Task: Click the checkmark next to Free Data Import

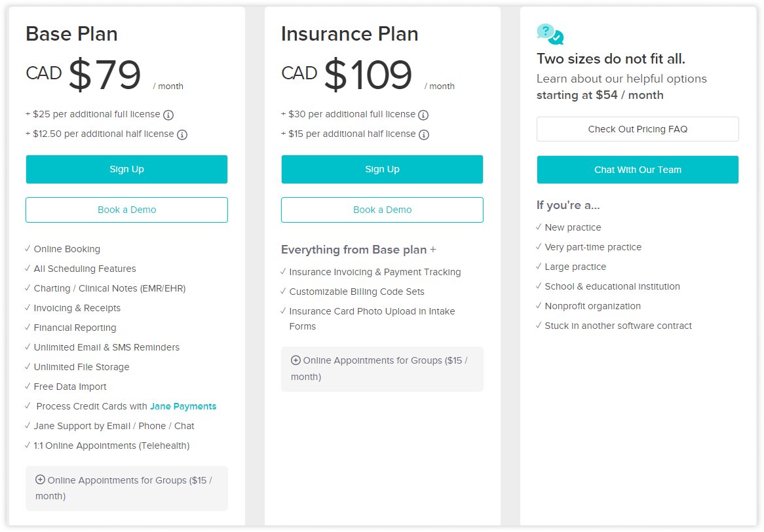Action: 28,387
